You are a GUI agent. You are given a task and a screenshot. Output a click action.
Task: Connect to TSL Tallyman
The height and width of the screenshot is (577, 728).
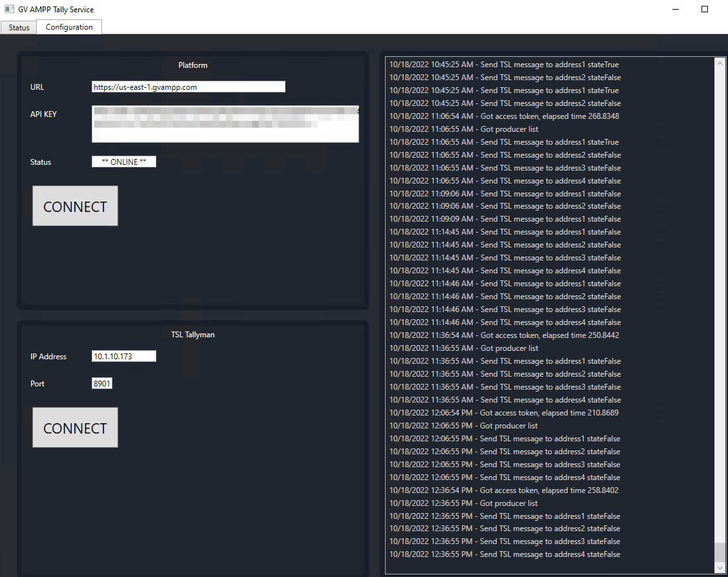tap(75, 427)
